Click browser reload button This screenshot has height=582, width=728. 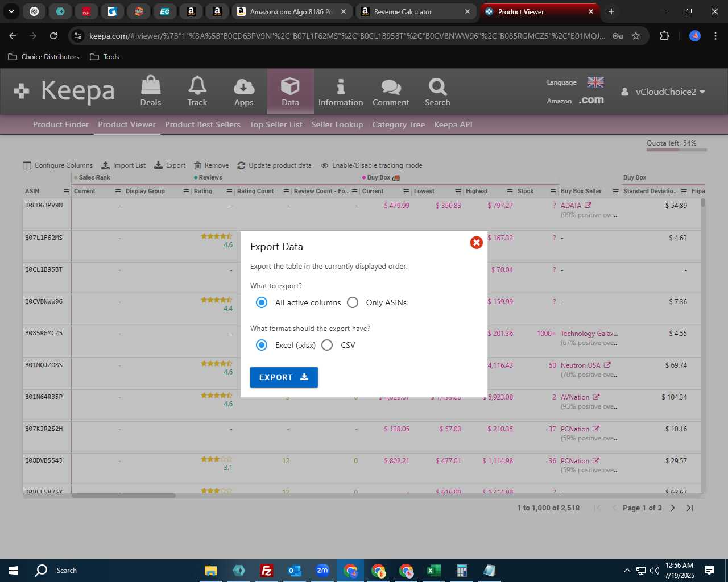(53, 36)
